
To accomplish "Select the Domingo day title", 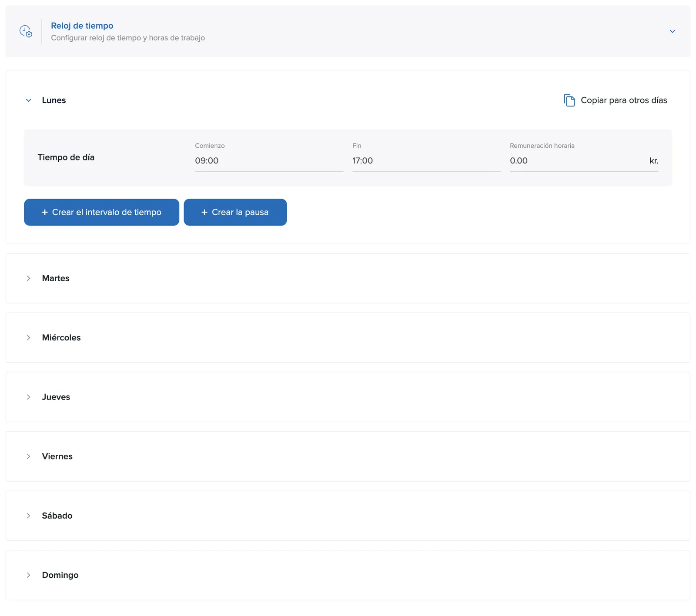I will [x=60, y=575].
